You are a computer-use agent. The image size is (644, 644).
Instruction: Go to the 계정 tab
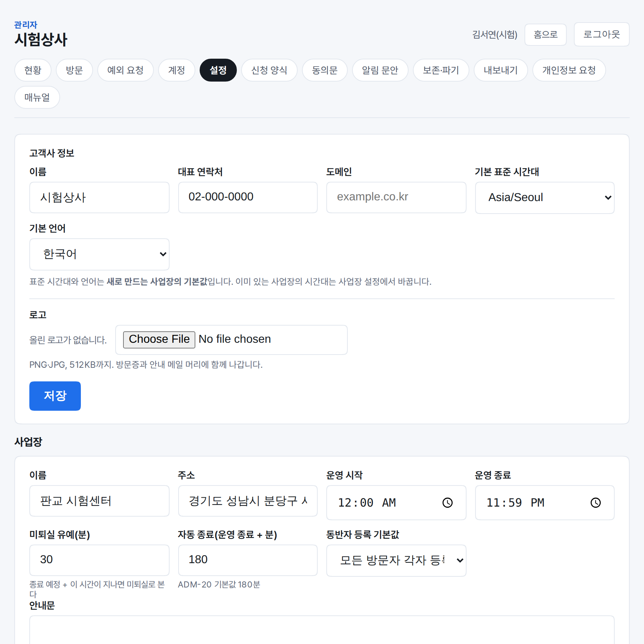(177, 70)
